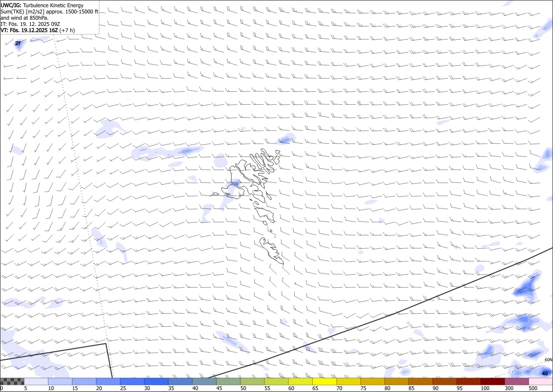Choose the 25–30 bright blue legend swatch
The image size is (553, 392).
pos(132,381)
